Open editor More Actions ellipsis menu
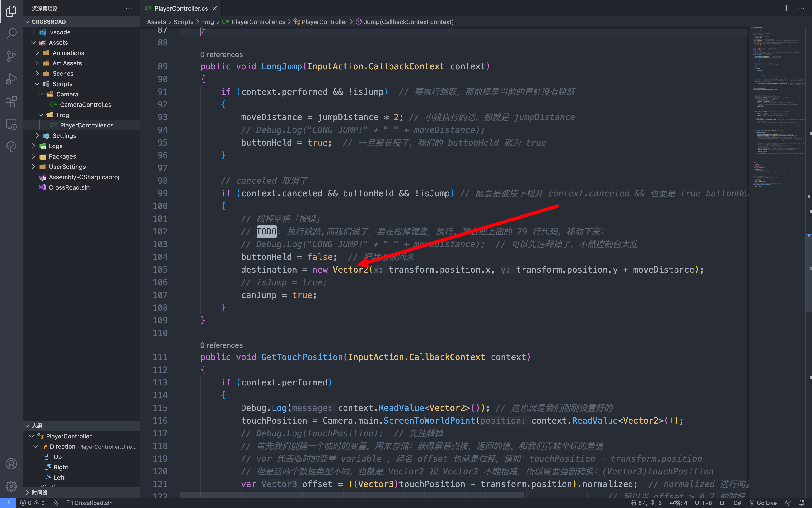Viewport: 812px width, 508px height. [x=801, y=8]
